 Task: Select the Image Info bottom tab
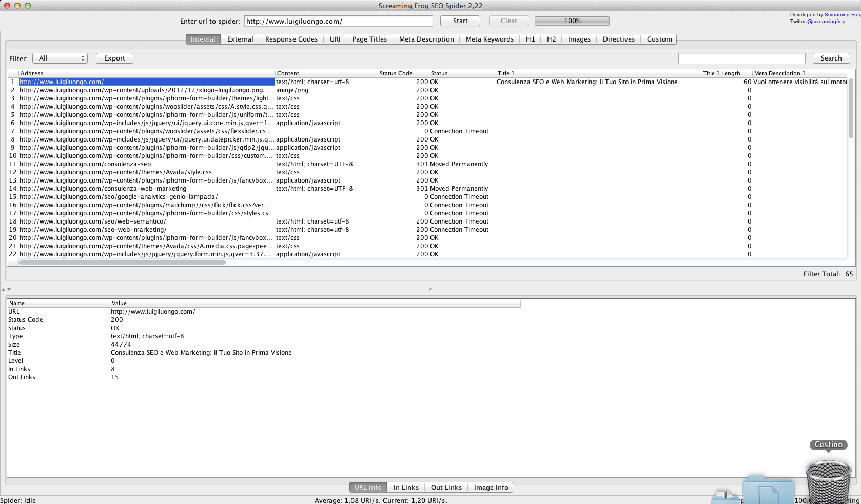click(x=491, y=488)
